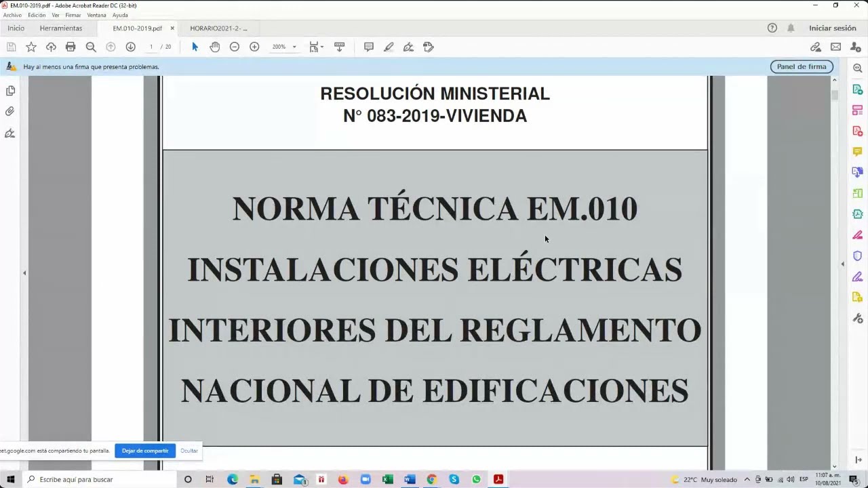Open the attachments paperclip panel

tap(10, 111)
